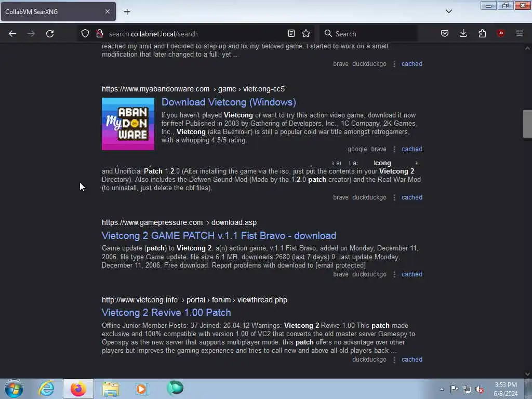Reload the current search page
The width and height of the screenshot is (532, 399).
(50, 34)
